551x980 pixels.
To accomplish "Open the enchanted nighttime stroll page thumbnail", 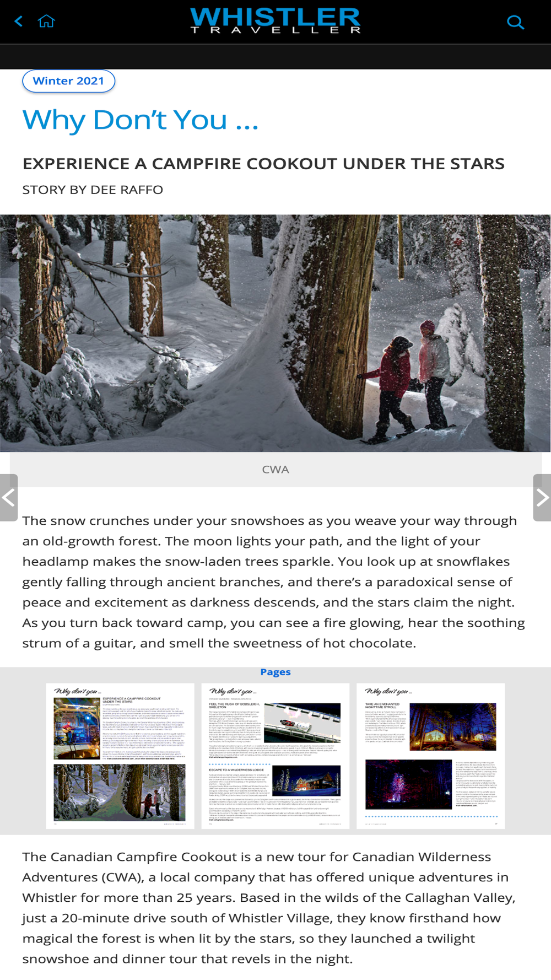I will point(431,756).
